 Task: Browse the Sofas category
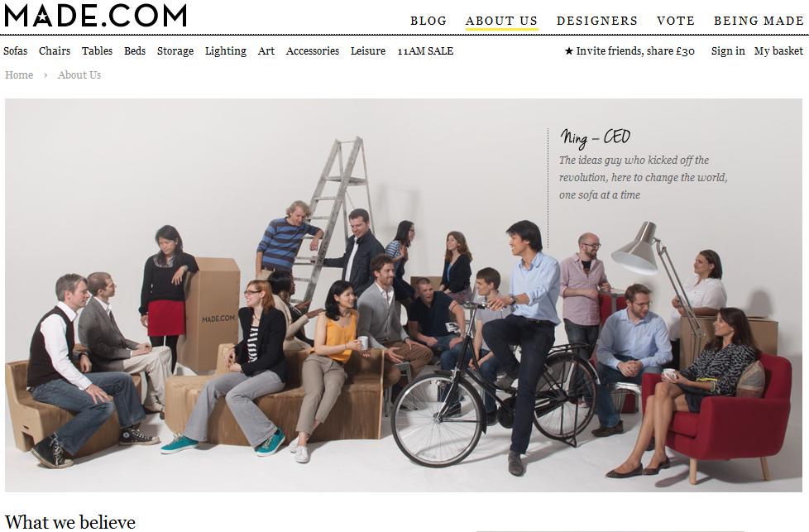coord(16,51)
